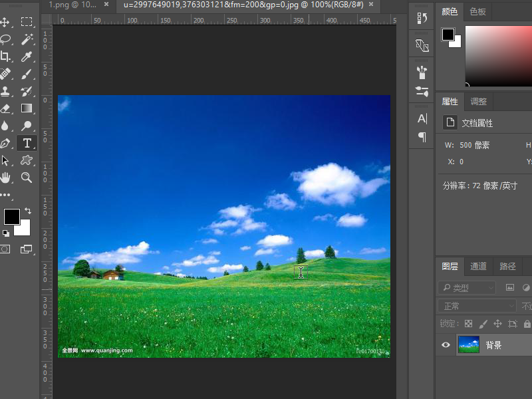
Task: Select the Path Selection tool
Action: (x=5, y=160)
